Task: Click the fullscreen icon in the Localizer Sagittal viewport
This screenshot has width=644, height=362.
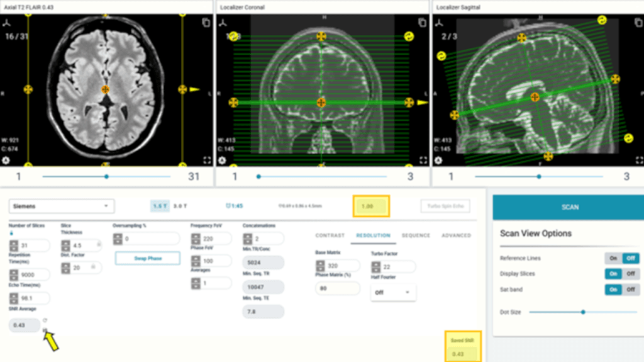Action: [635, 161]
